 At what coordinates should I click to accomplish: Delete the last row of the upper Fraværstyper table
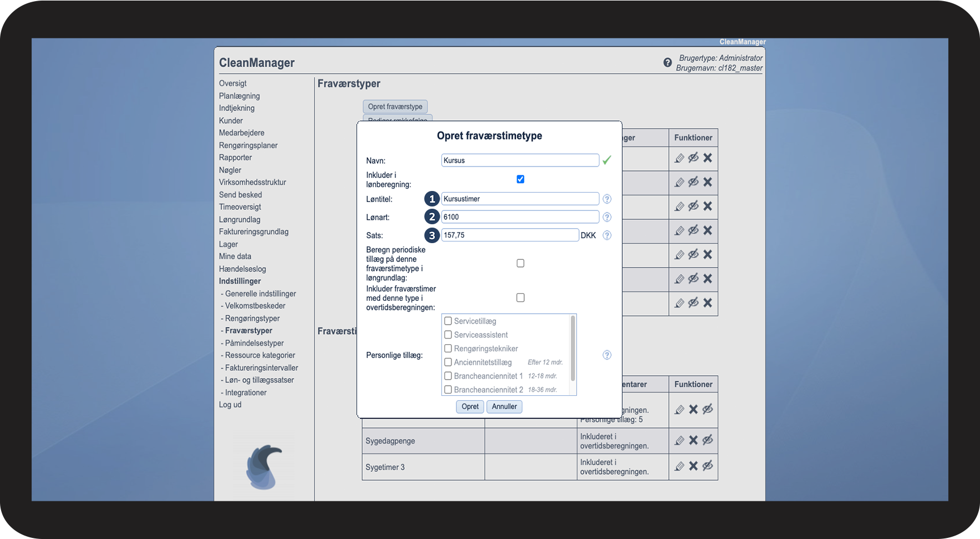708,303
